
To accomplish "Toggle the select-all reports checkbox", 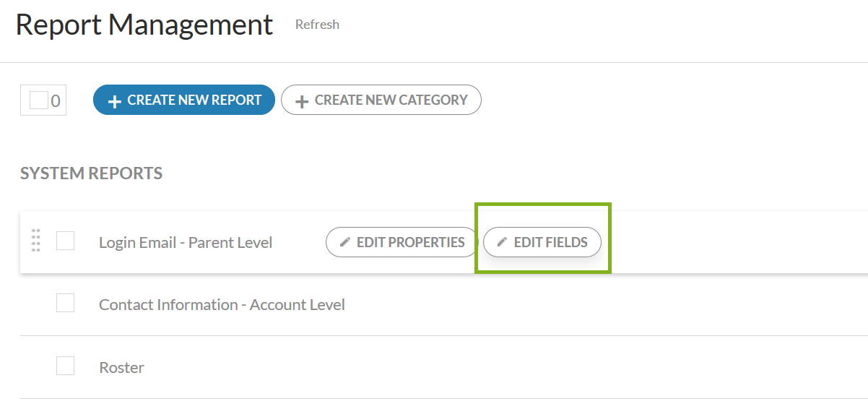I will click(x=38, y=100).
